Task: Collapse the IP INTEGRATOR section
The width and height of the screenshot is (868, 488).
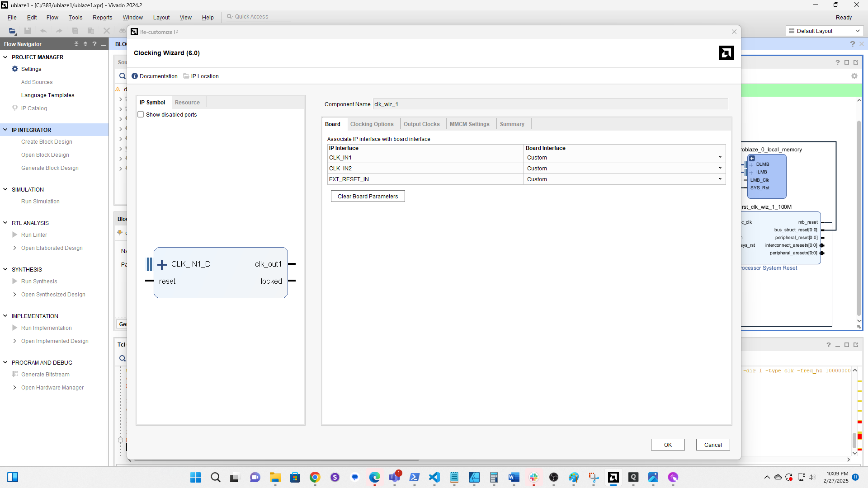Action: [5, 130]
